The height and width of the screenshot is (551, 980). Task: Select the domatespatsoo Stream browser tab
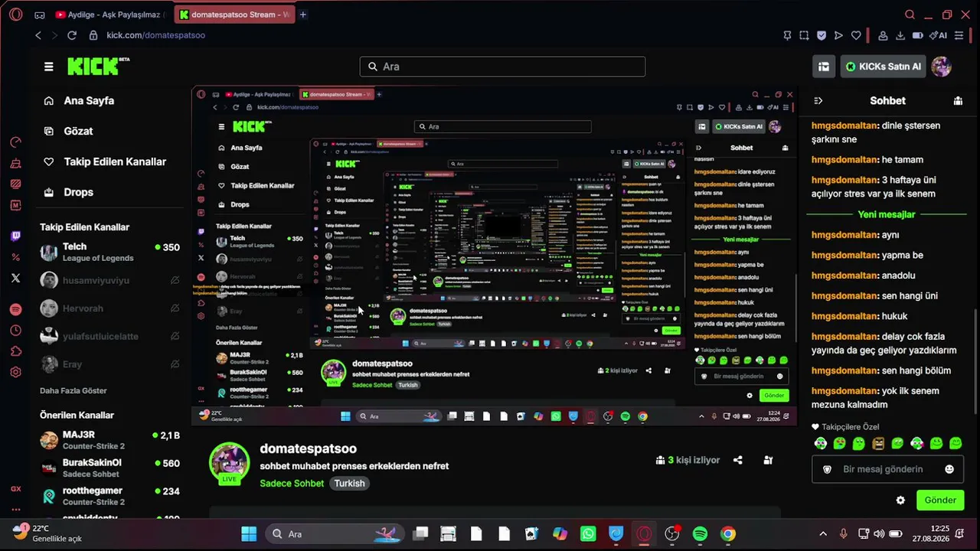point(235,15)
